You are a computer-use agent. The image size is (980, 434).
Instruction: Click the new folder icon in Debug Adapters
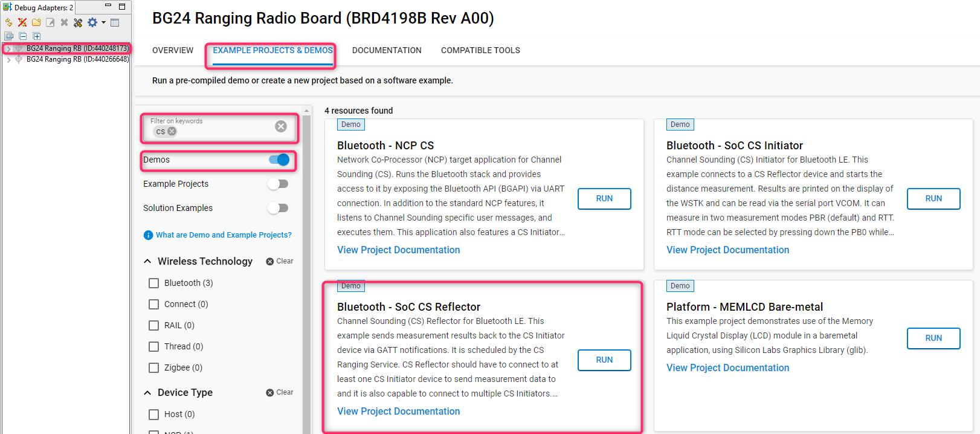[x=36, y=22]
